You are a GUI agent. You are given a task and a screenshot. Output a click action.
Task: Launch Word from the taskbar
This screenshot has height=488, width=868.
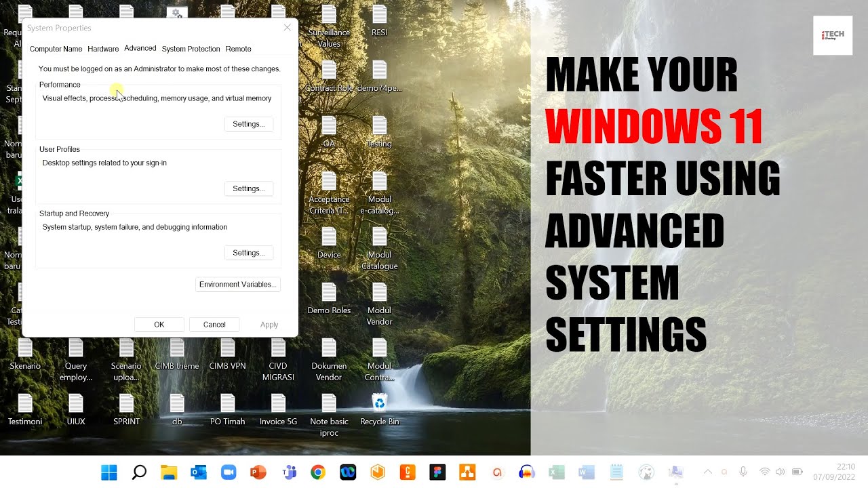(x=587, y=472)
